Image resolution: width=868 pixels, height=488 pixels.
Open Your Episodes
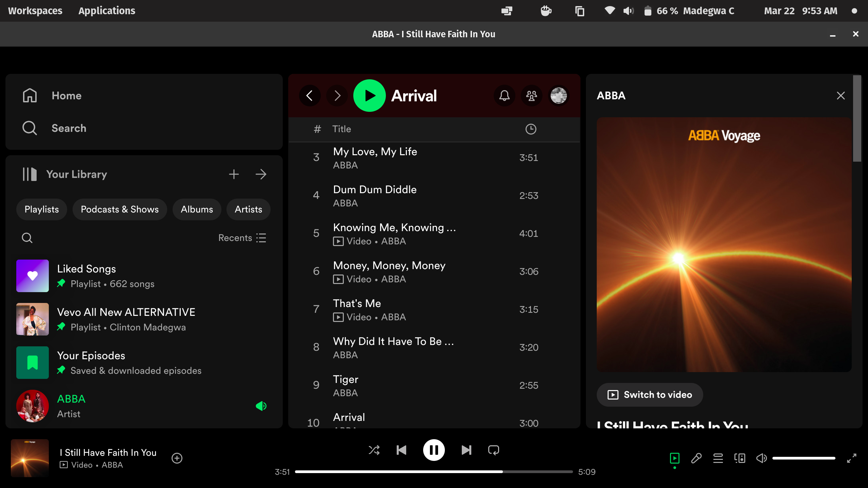[144, 363]
